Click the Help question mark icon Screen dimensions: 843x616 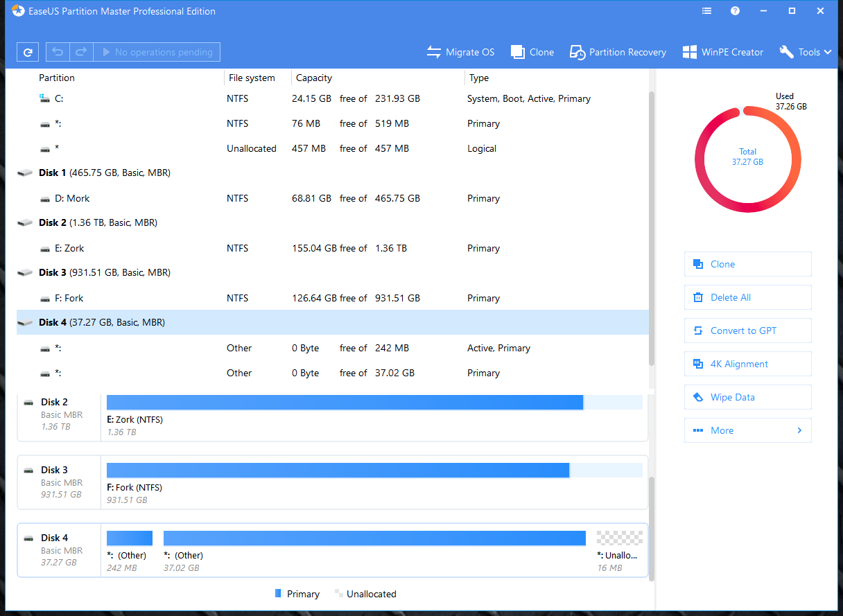pyautogui.click(x=735, y=11)
